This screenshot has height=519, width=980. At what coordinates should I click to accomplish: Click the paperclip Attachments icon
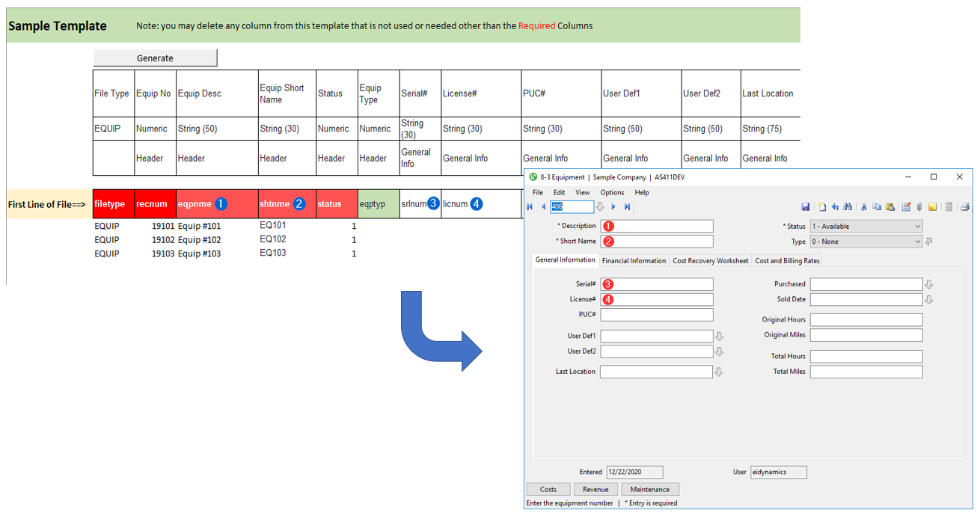point(919,207)
